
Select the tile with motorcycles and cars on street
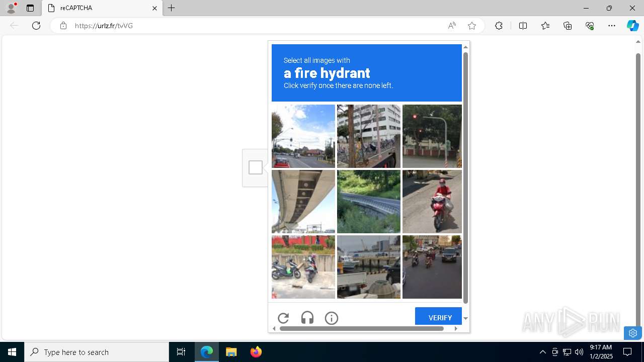point(432,267)
